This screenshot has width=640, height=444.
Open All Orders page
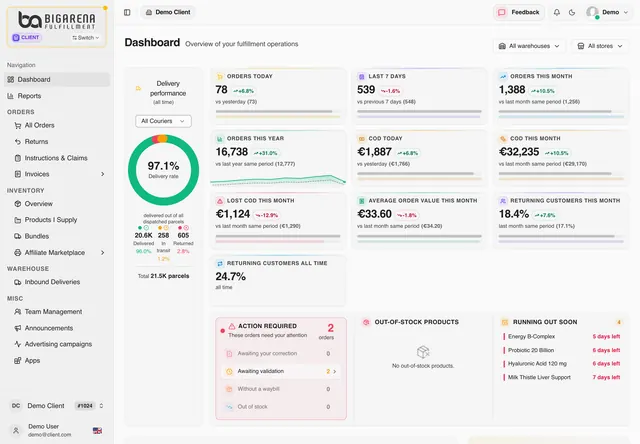(39, 125)
